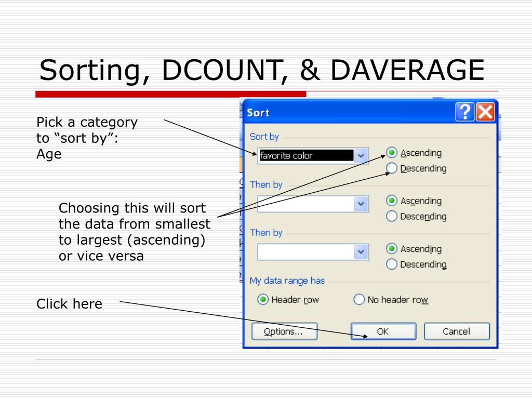Close the Sort dialog with the red X
This screenshot has height=399, width=532.
pyautogui.click(x=485, y=112)
